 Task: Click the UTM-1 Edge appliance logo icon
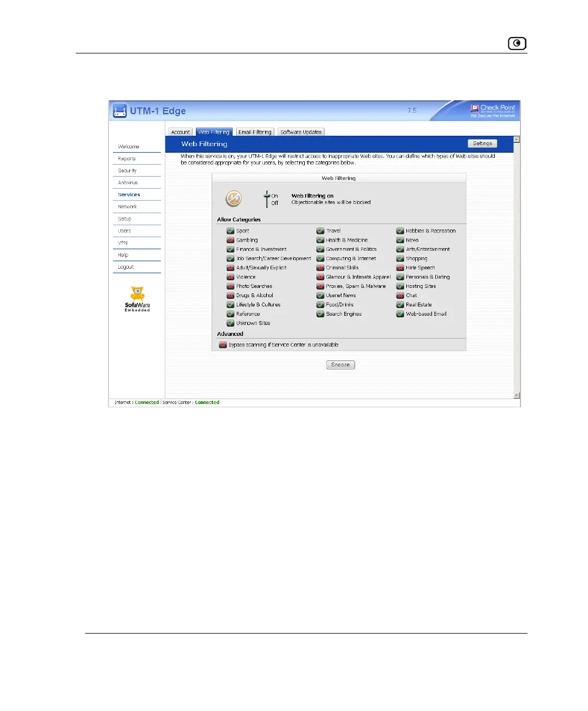click(119, 111)
